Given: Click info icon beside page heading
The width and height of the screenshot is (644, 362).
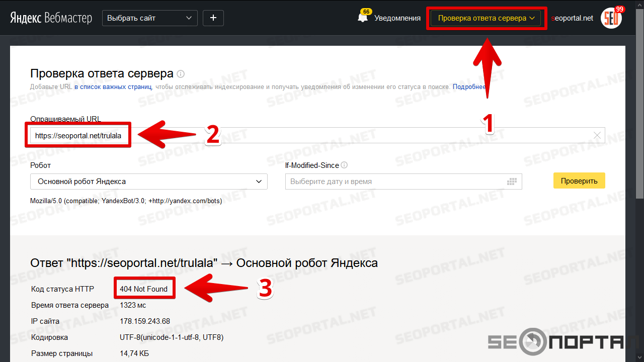Looking at the screenshot, I should (x=181, y=74).
